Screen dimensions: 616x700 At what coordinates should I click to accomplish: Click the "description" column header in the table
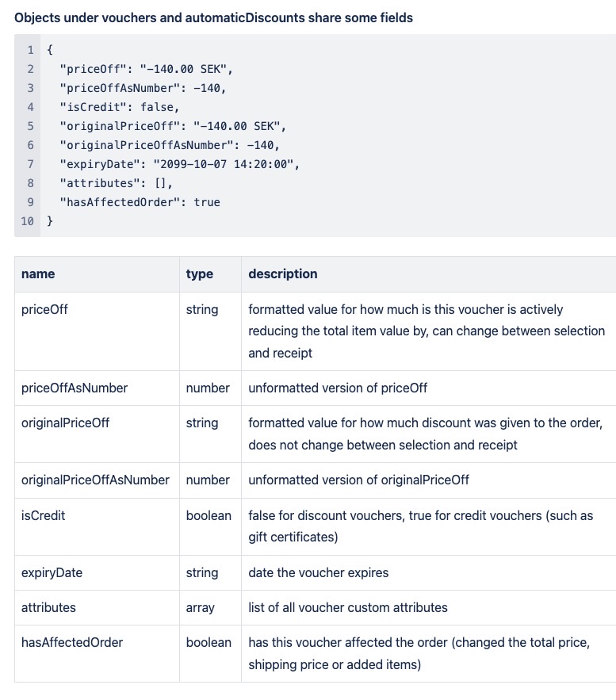[283, 273]
